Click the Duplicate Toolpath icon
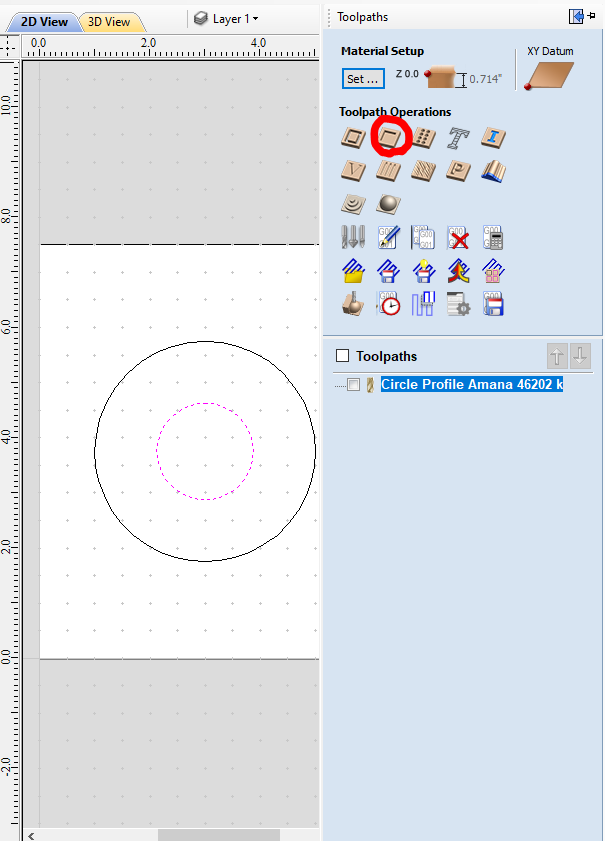 423,237
